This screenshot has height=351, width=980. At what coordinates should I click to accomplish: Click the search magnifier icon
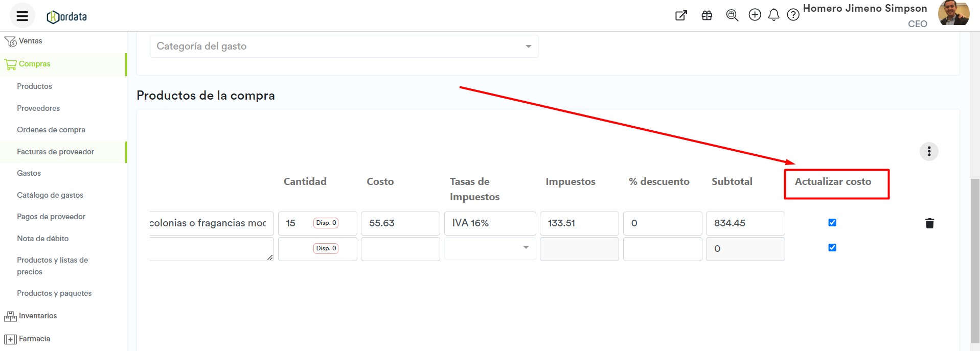(x=732, y=15)
